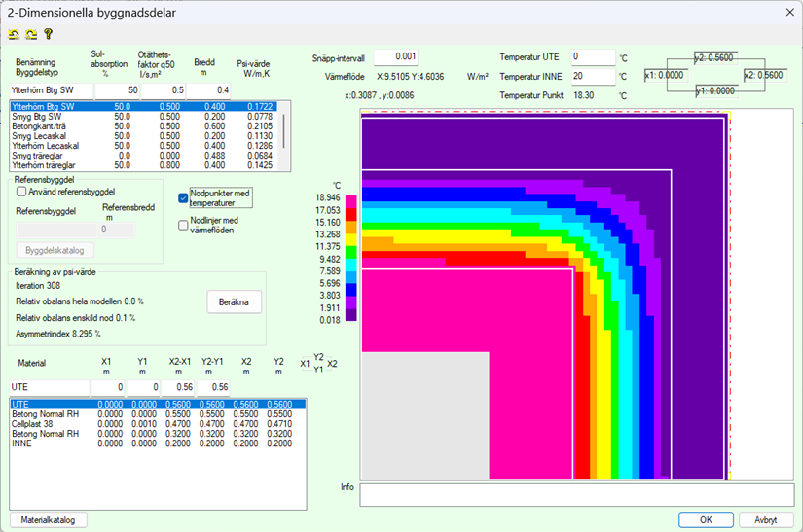Enable the Använd referensbyggdel checkbox
This screenshot has height=532, width=803.
coord(22,192)
